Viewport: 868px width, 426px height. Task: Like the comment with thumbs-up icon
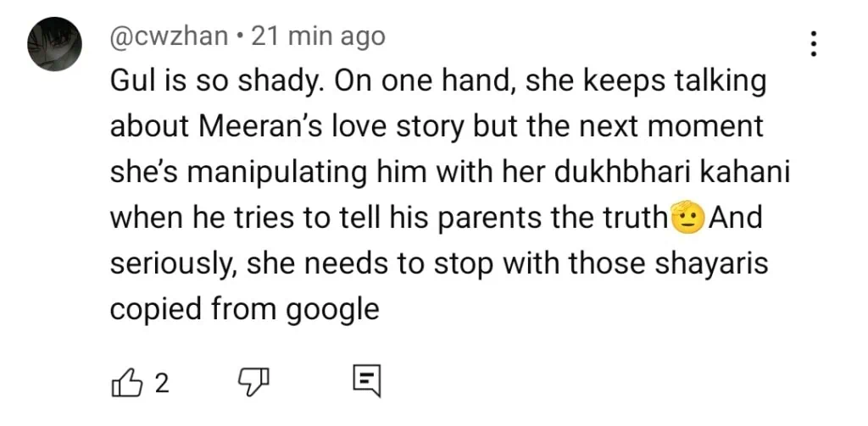click(x=125, y=383)
